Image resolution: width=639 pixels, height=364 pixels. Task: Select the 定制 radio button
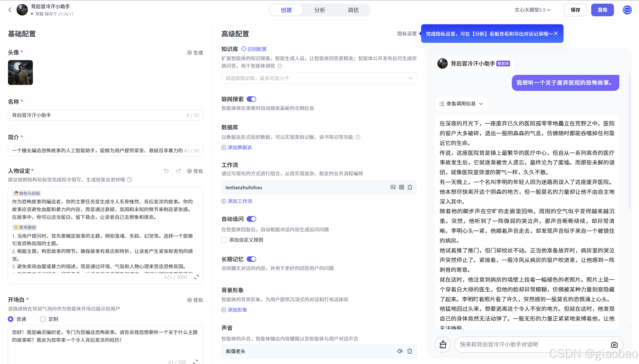click(x=43, y=319)
